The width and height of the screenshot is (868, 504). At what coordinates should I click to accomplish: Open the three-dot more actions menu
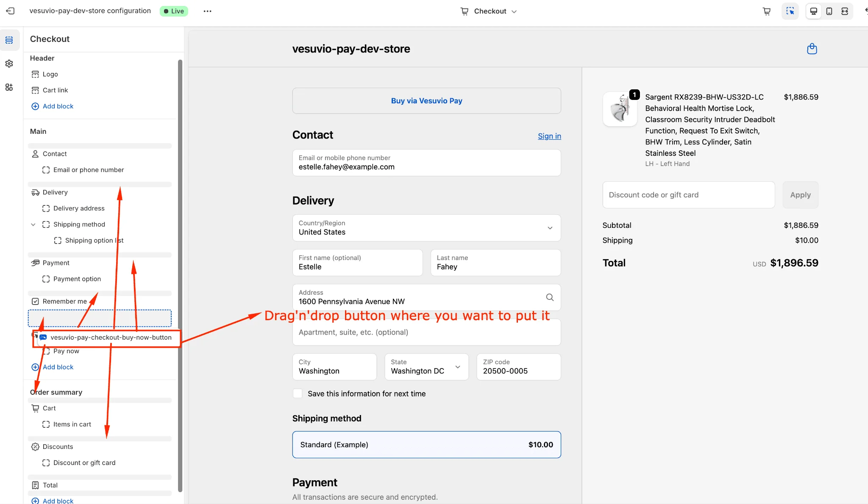[207, 11]
